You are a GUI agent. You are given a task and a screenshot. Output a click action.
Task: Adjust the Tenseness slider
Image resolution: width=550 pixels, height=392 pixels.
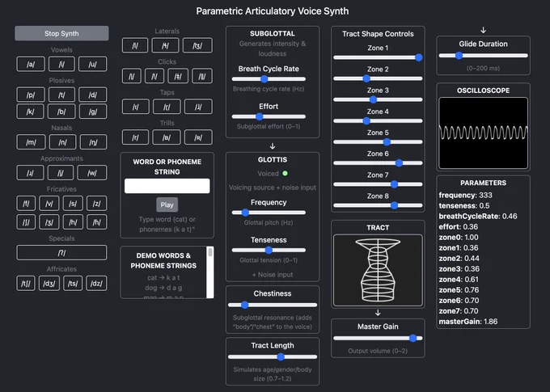(269, 250)
